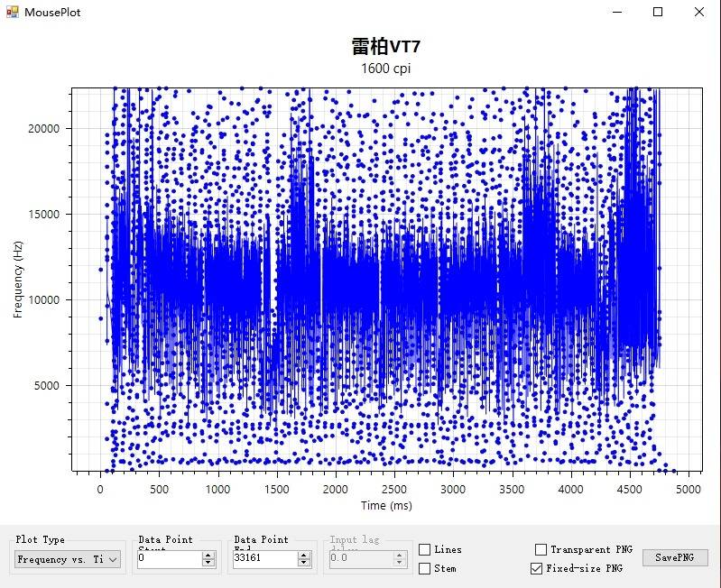Uncheck the Fixed-size PNG option
Viewport: 721px width, 588px height.
click(537, 568)
